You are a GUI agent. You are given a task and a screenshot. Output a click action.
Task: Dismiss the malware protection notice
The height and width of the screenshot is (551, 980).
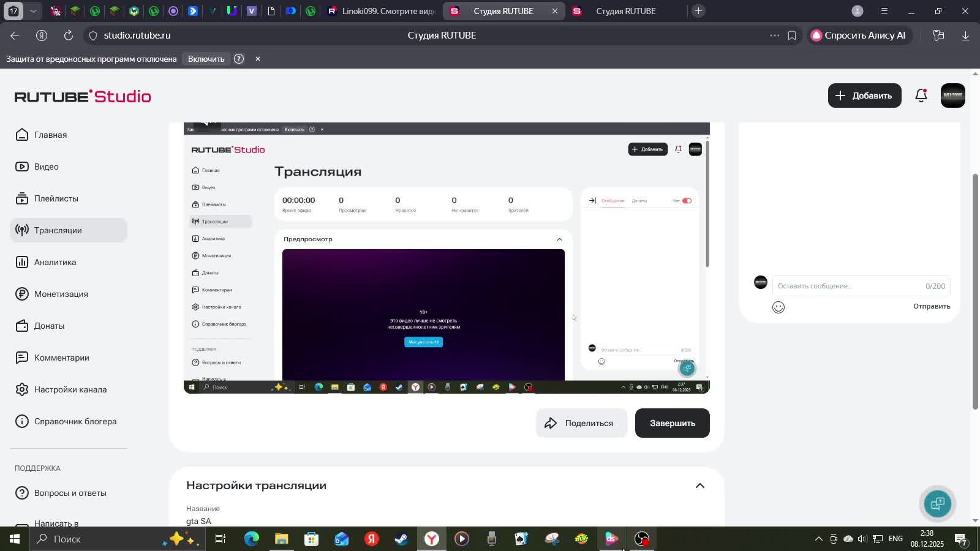(x=258, y=59)
